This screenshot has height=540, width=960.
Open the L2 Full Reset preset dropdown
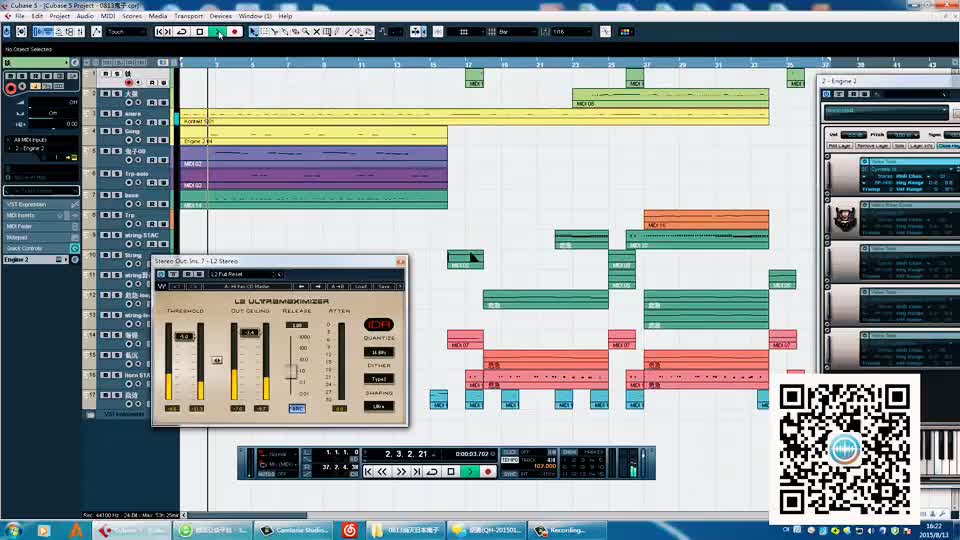pyautogui.click(x=242, y=274)
